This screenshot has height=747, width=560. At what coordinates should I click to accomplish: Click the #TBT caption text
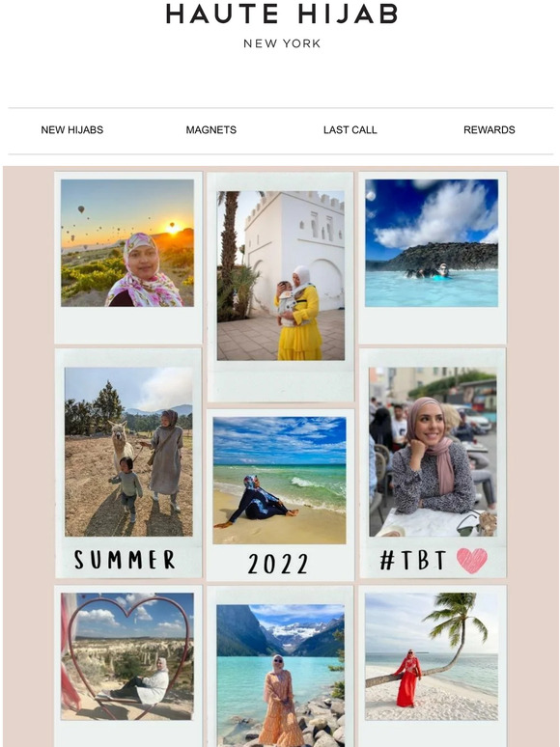(x=413, y=560)
